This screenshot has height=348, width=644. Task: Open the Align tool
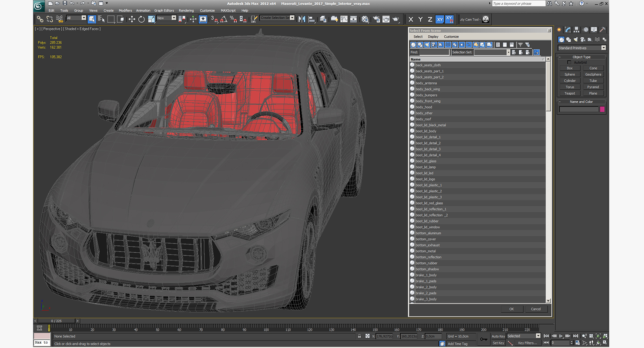point(312,19)
